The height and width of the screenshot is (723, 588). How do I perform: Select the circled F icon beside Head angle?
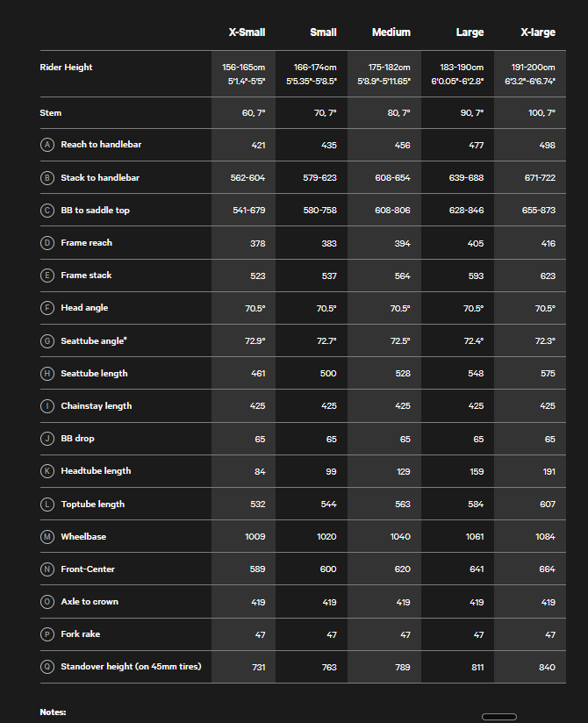(x=47, y=308)
